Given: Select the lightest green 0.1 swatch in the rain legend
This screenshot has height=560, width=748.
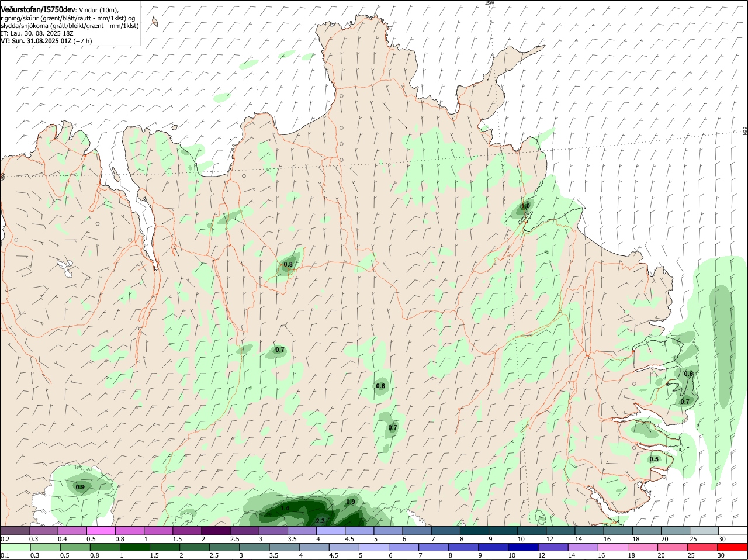Looking at the screenshot, I should (15, 548).
